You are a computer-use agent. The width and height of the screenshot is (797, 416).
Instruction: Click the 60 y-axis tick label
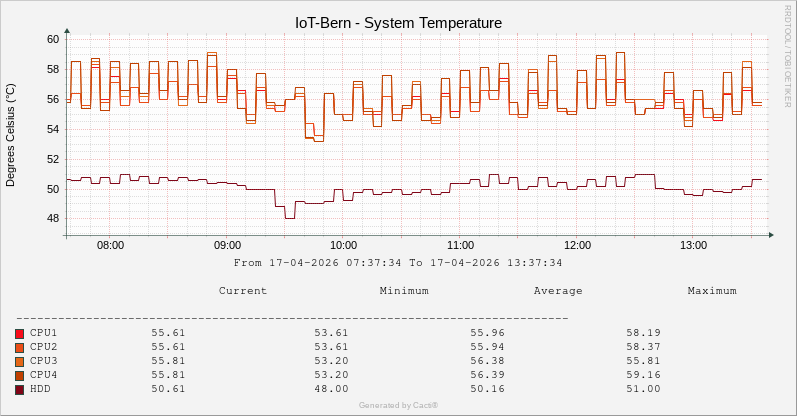[x=53, y=39]
